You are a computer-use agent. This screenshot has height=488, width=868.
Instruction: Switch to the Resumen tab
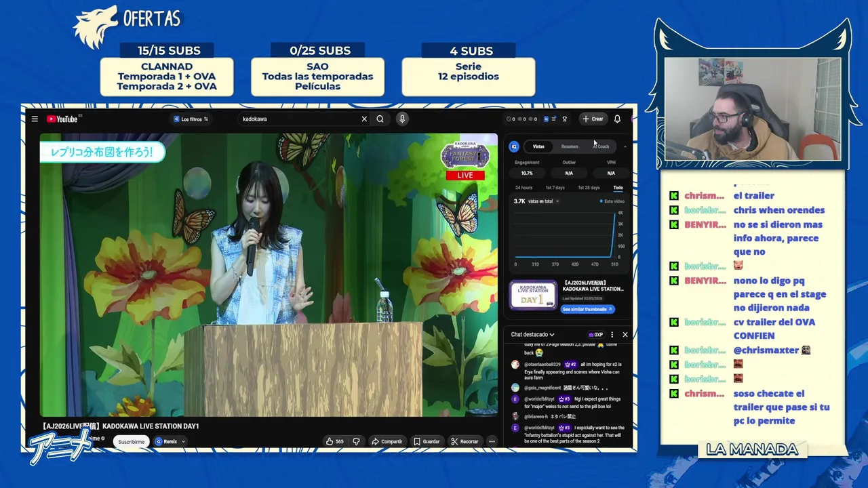[570, 146]
